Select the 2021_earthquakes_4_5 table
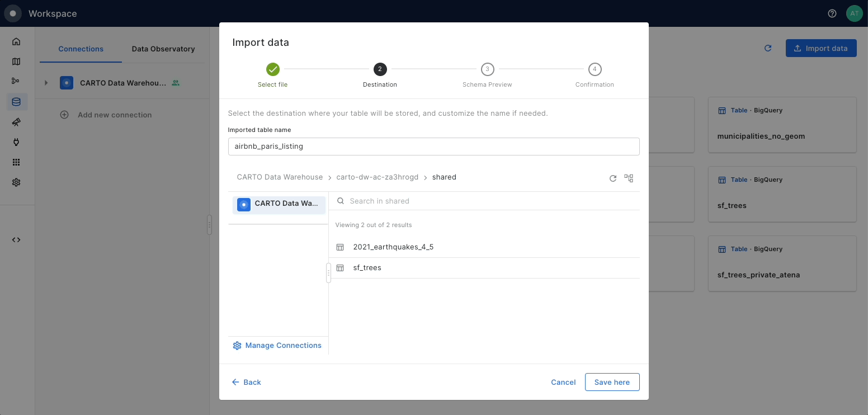 [393, 247]
